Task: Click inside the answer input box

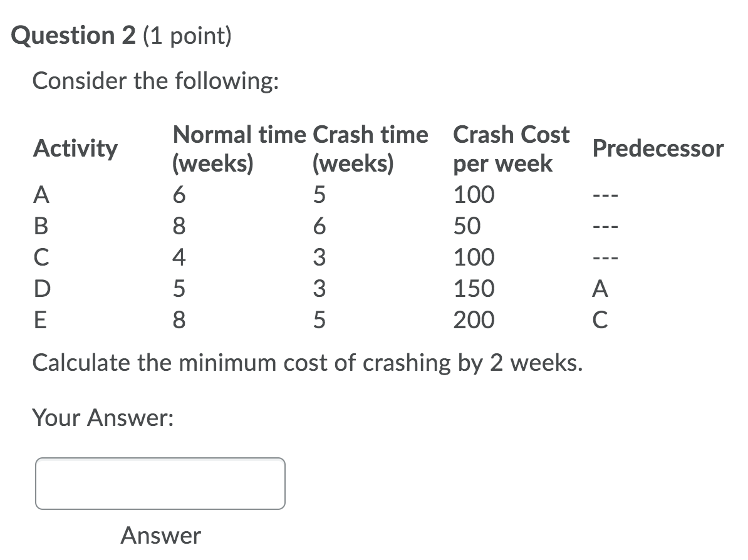Action: tap(160, 484)
